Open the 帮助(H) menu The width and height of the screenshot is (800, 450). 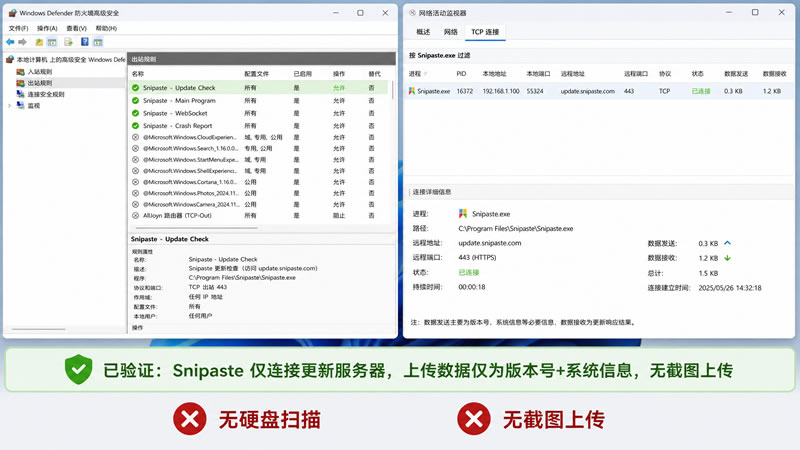click(x=106, y=29)
